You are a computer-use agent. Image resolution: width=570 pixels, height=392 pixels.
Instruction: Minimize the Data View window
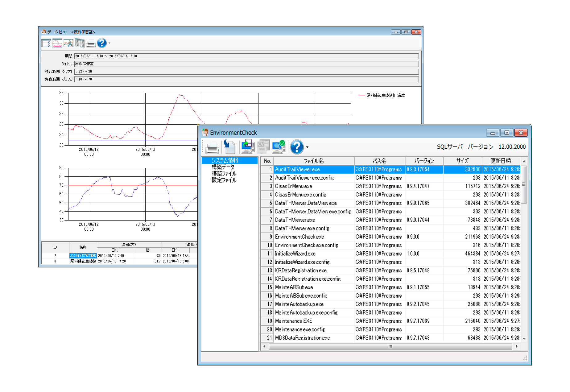[x=396, y=32]
